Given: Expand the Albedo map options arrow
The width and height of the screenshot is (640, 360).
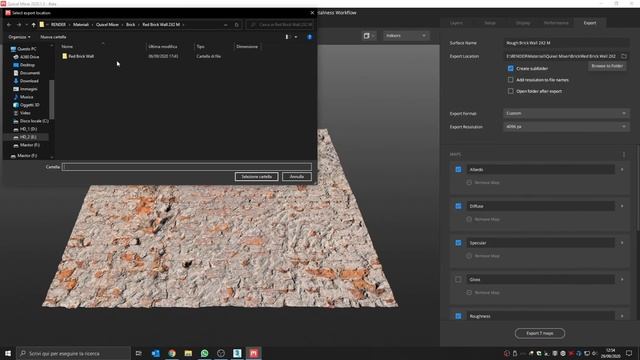Looking at the screenshot, I should [622, 169].
